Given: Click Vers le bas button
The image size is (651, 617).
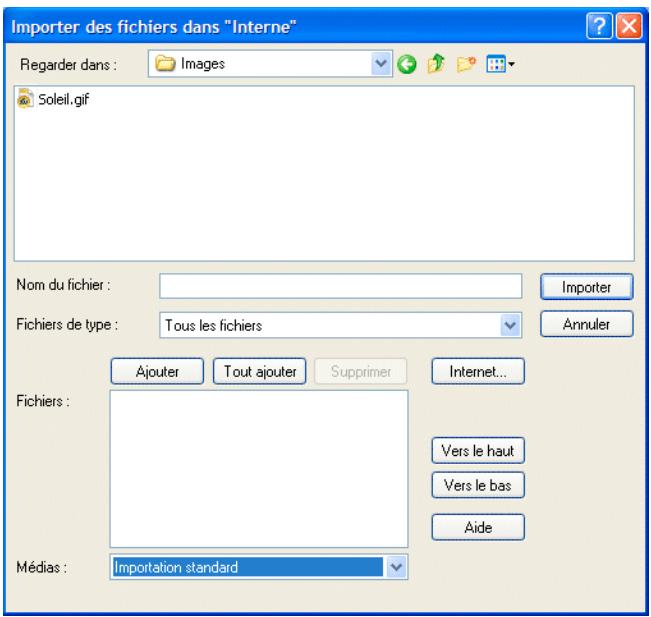Looking at the screenshot, I should (x=478, y=485).
